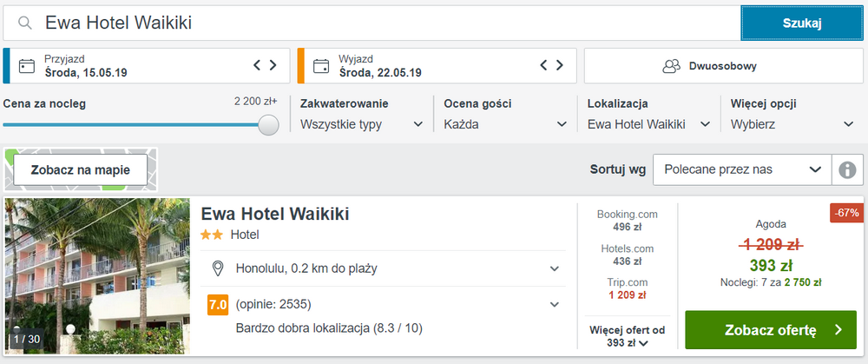This screenshot has height=364, width=868.
Task: Expand Więcej ofert od 393 zł
Action: [628, 336]
